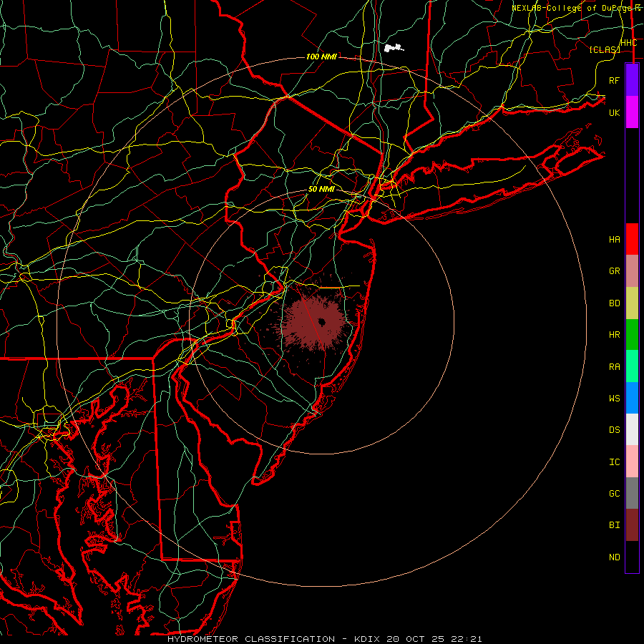
Task: Select the GR legend color block
Action: [632, 271]
